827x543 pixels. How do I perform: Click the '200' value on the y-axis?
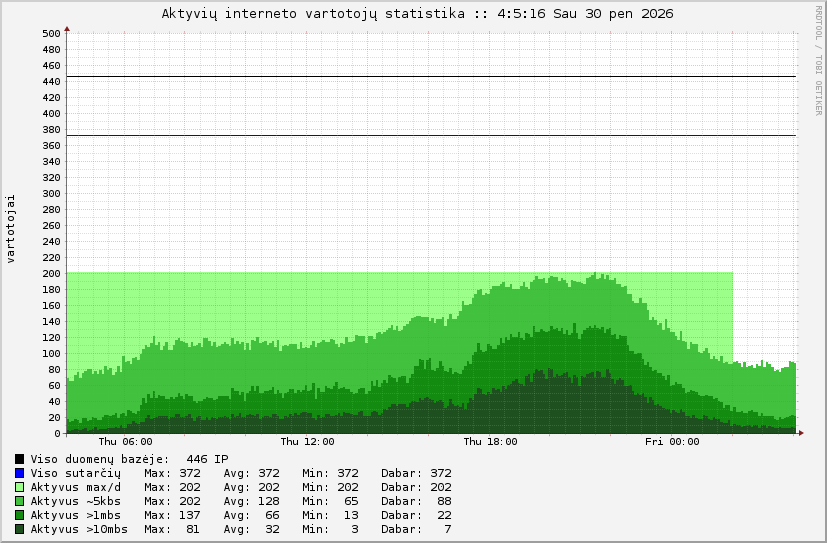coord(52,273)
